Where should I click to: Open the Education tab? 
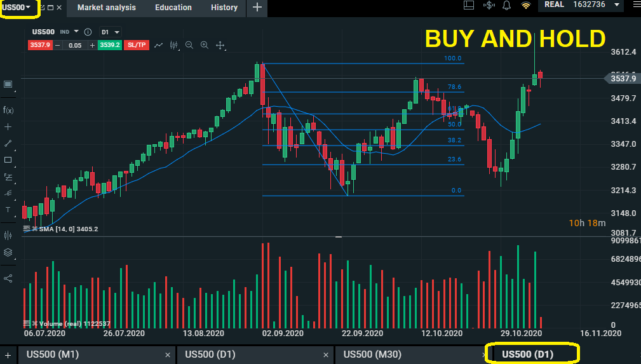(173, 8)
